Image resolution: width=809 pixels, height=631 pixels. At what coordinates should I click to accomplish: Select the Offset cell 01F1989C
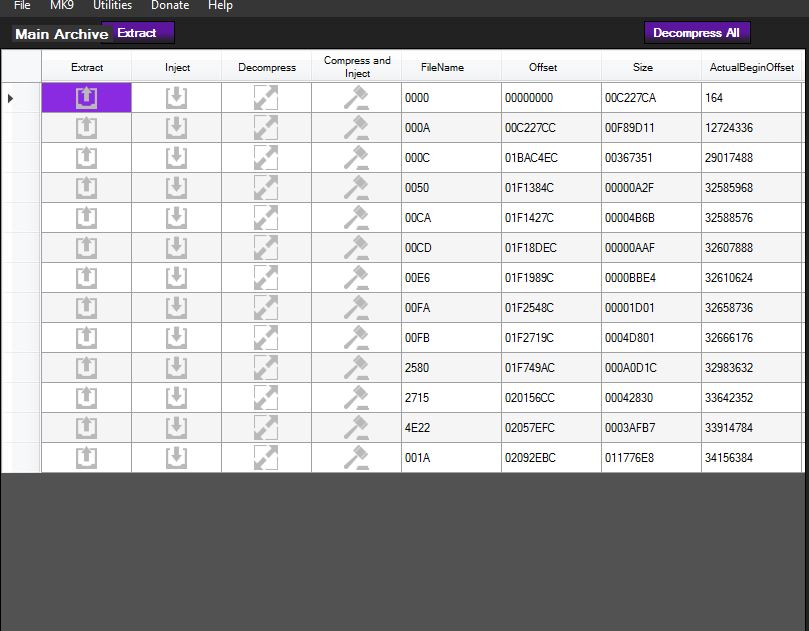coord(551,278)
